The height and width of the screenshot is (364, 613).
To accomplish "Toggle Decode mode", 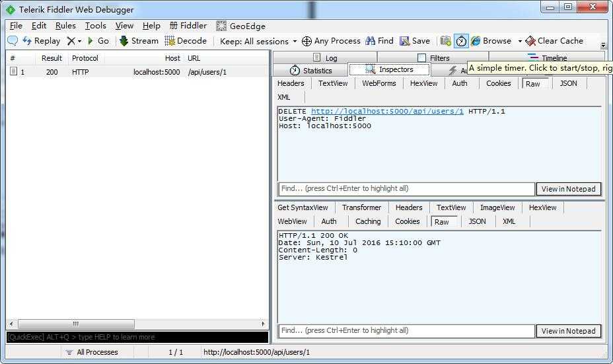I will click(x=186, y=41).
